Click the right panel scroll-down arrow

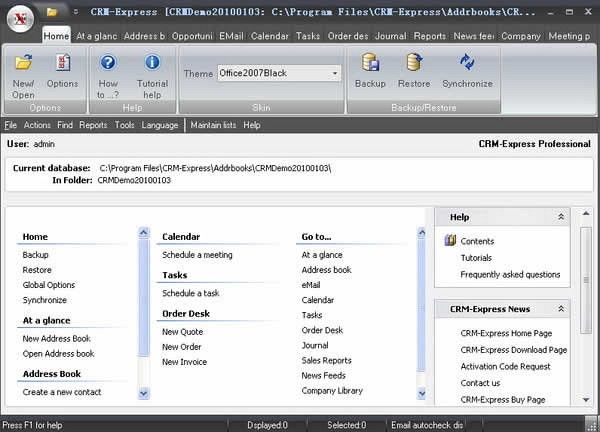click(586, 399)
